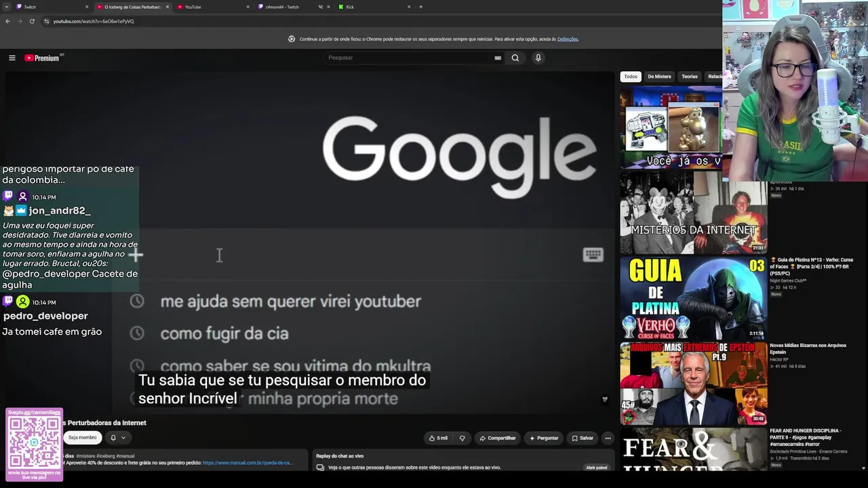The width and height of the screenshot is (868, 488).
Task: Click the search magnifier button
Action: (515, 58)
